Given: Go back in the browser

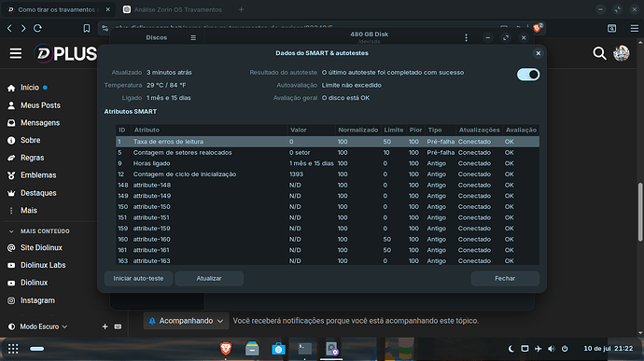Looking at the screenshot, I should point(10,28).
